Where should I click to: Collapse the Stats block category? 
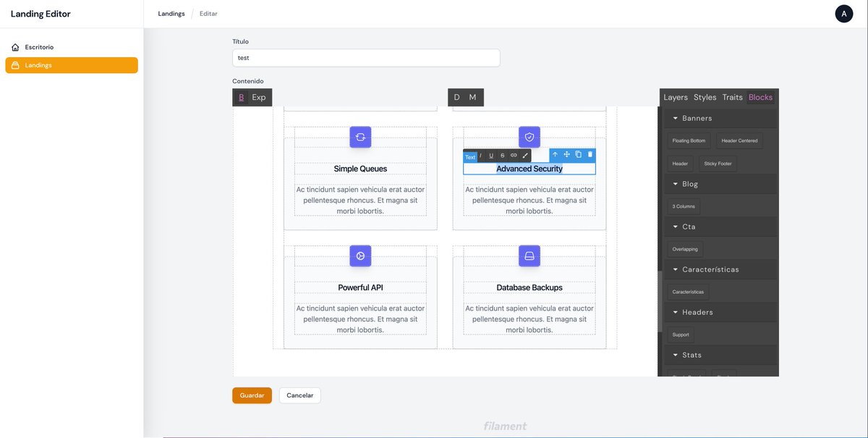pyautogui.click(x=720, y=355)
